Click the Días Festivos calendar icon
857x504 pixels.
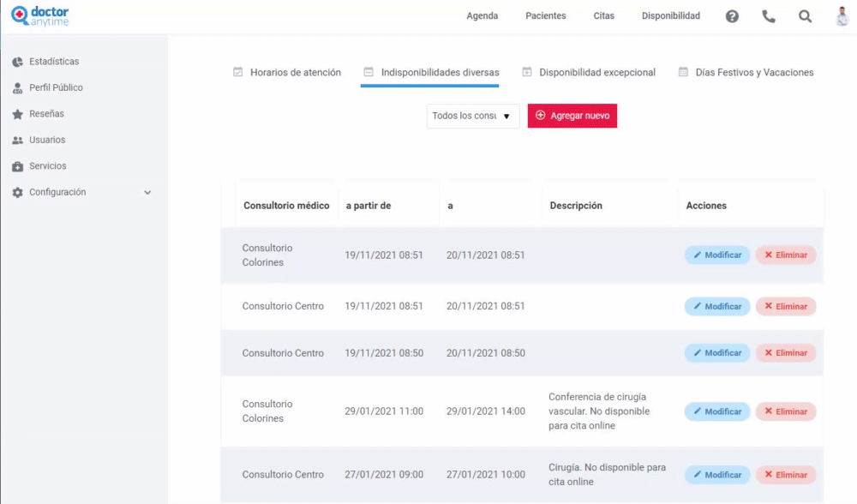pyautogui.click(x=683, y=72)
